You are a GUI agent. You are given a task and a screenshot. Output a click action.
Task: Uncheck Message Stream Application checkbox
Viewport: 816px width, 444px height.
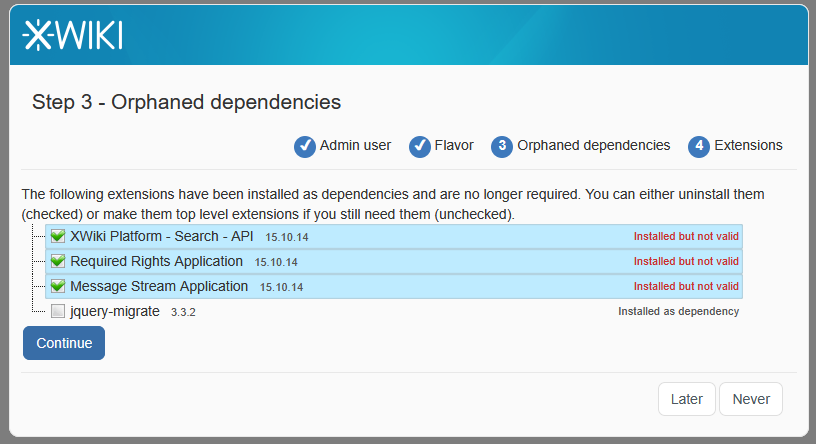click(x=58, y=286)
